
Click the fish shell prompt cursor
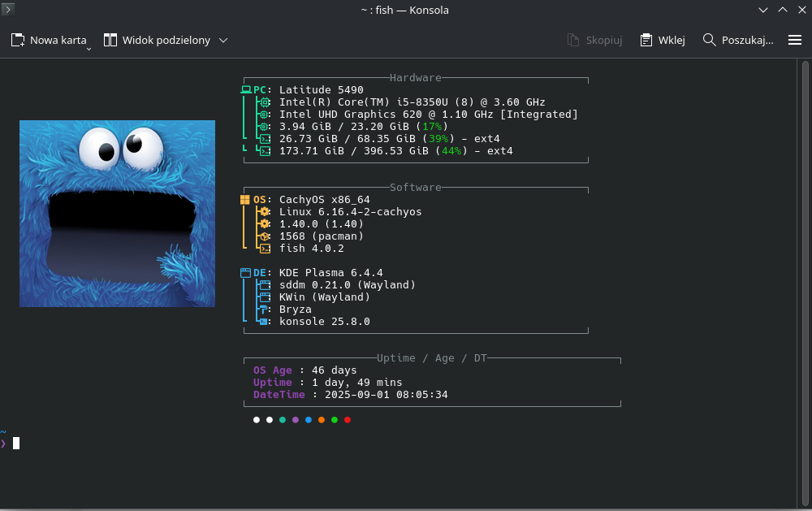16,443
